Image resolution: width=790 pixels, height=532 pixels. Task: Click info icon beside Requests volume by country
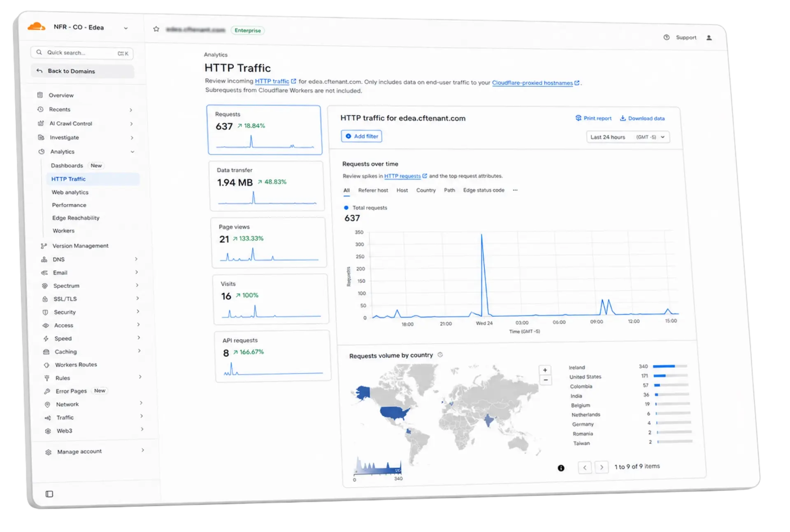point(440,354)
